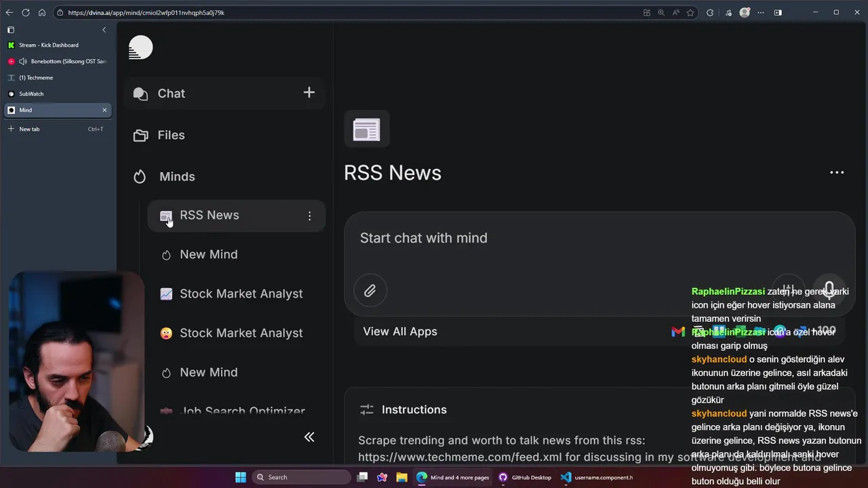Image resolution: width=868 pixels, height=488 pixels.
Task: Open the browser profile avatar
Action: point(745,12)
